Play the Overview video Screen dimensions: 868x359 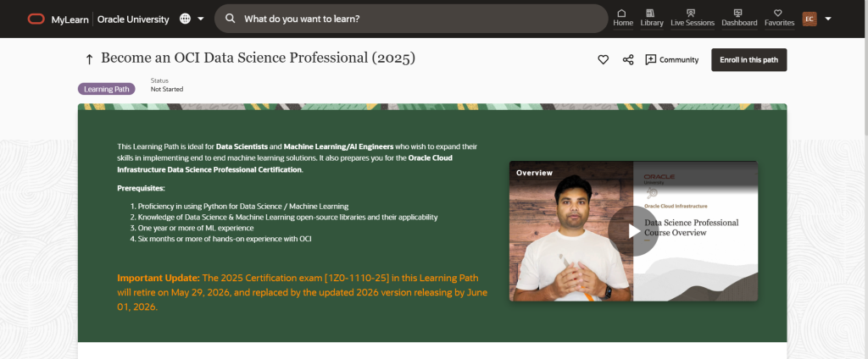(633, 231)
